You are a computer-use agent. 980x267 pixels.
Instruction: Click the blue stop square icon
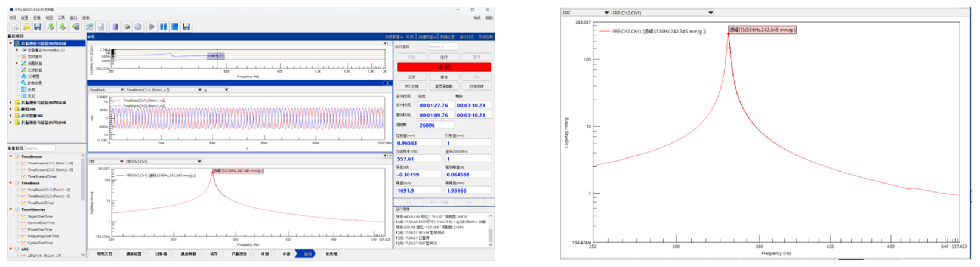[175, 27]
